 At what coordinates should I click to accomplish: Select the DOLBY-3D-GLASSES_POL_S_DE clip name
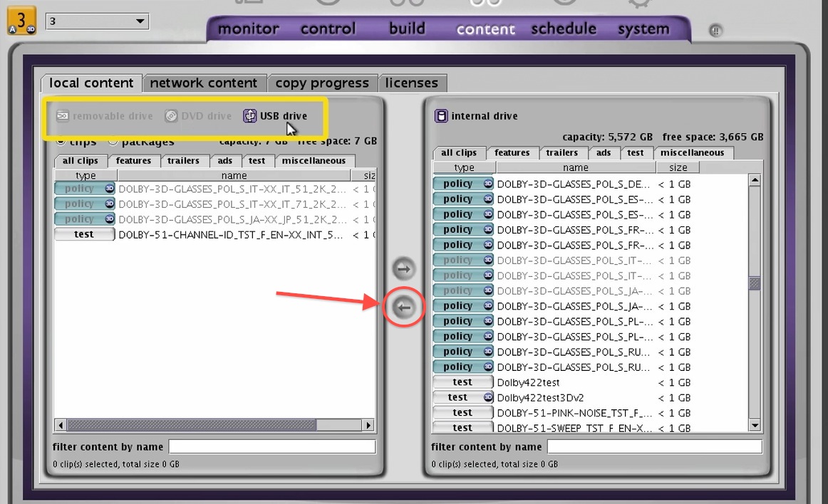tap(574, 184)
